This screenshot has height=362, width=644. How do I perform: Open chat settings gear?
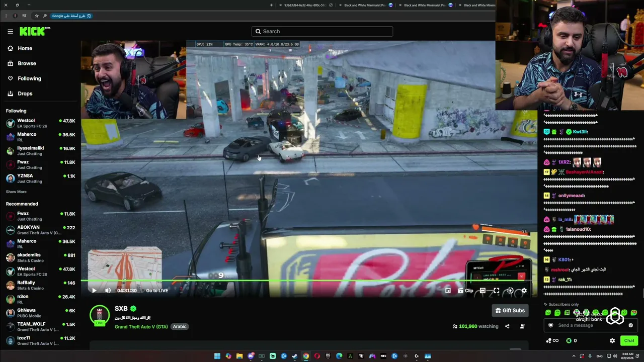click(x=612, y=341)
